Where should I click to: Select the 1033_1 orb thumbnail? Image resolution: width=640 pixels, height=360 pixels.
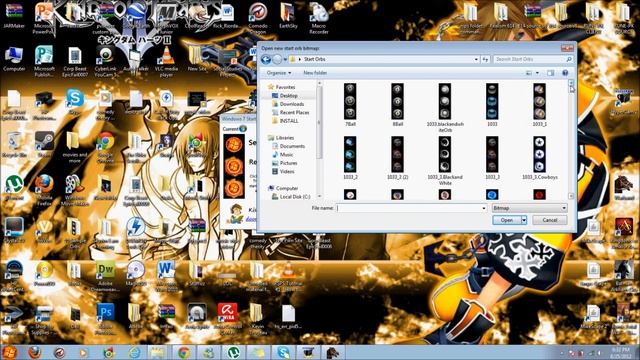539,102
